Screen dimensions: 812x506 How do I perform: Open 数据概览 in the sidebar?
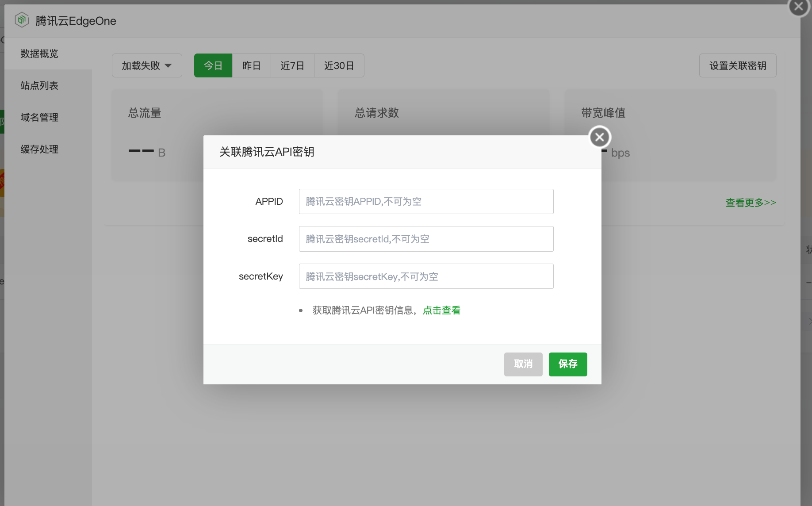click(x=39, y=54)
